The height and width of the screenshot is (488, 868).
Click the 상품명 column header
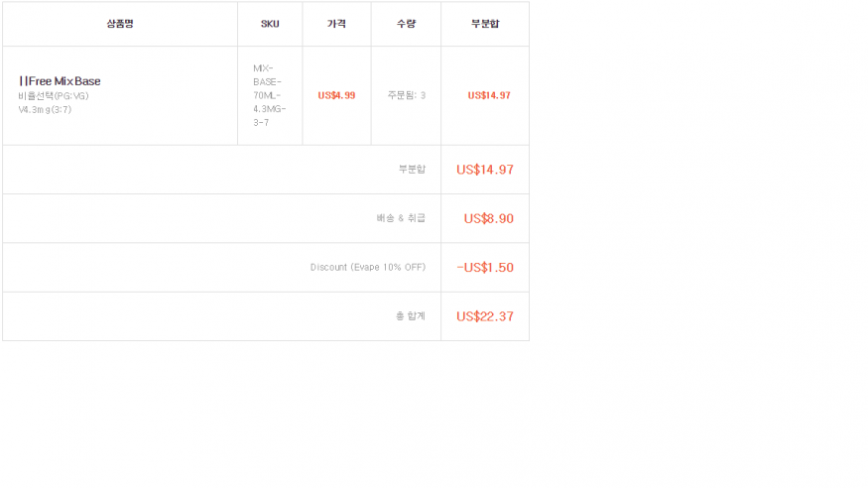click(120, 24)
